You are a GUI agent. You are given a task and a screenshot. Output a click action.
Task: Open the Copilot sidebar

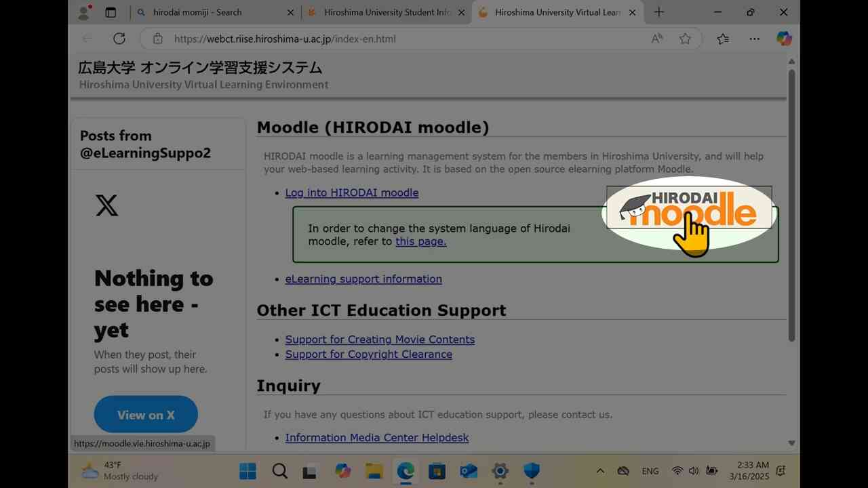(x=785, y=39)
